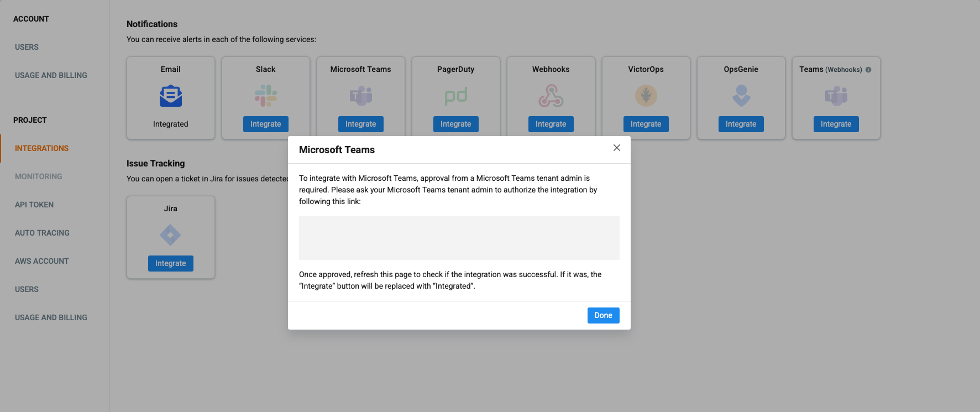The height and width of the screenshot is (412, 980).
Task: Click the Webhooks card title
Action: point(551,69)
